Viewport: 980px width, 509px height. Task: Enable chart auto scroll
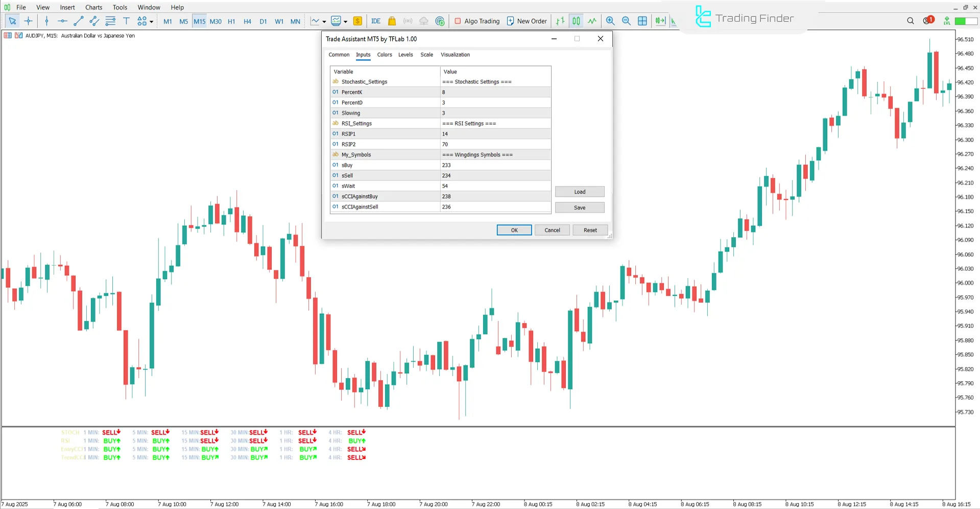[660, 21]
